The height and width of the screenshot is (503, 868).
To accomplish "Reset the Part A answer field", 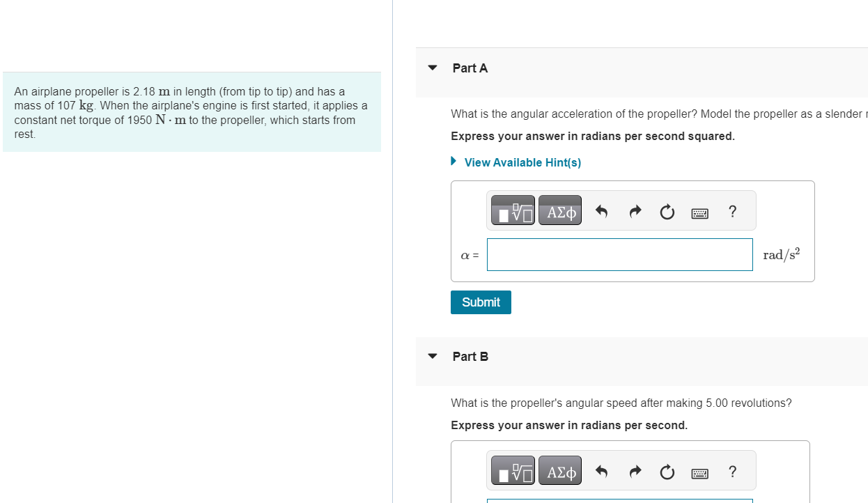I will click(667, 211).
